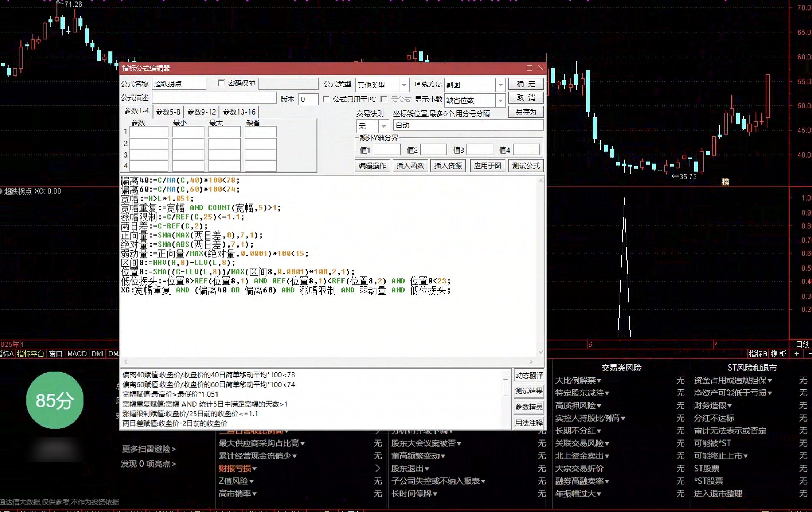
Task: Switch to the 参数13-16 tab
Action: tap(239, 112)
